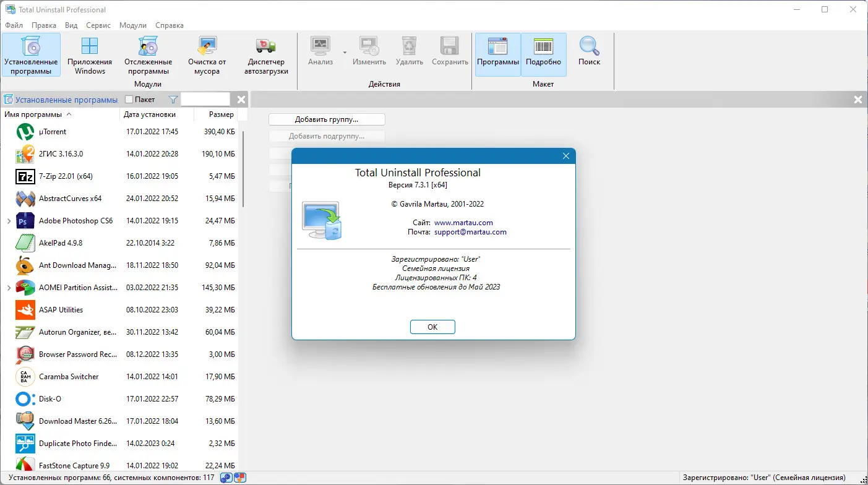Expand the Adobe Photoshop CS6 entry
868x485 pixels.
pyautogui.click(x=9, y=221)
